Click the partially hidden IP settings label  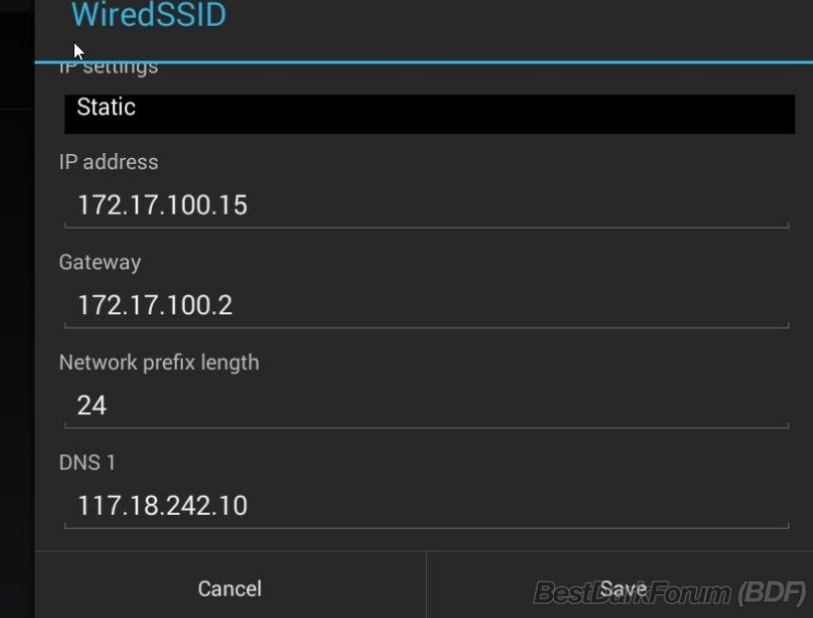pyautogui.click(x=109, y=69)
